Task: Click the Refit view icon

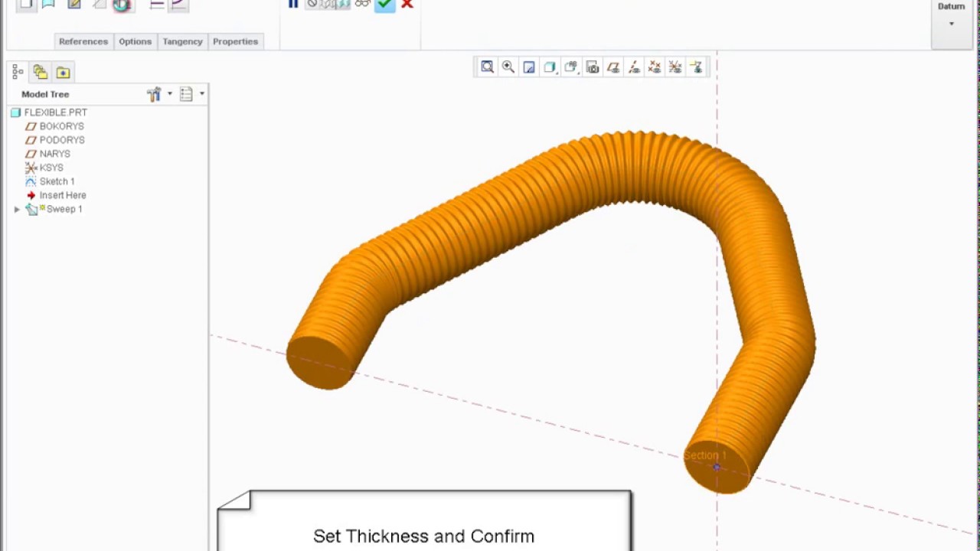Action: (487, 67)
